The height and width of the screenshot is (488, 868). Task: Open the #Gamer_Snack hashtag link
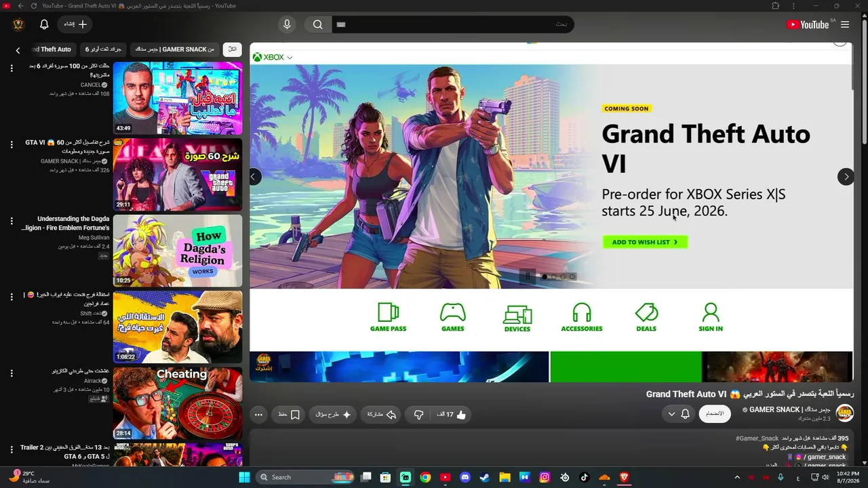(757, 439)
